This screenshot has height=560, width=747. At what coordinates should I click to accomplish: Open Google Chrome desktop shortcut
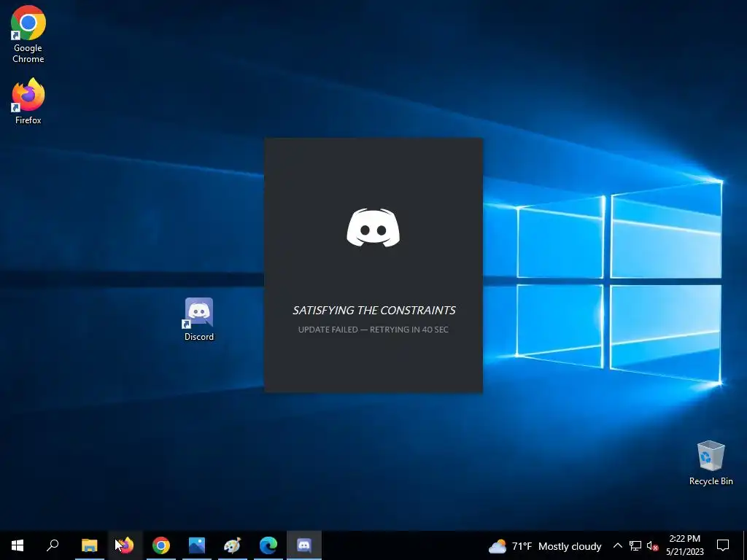(28, 34)
